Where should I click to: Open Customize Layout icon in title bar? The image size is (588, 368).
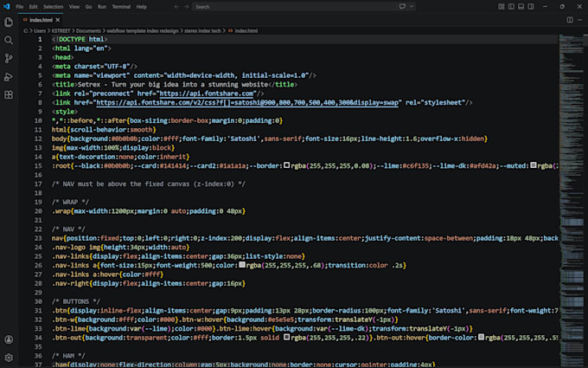pyautogui.click(x=502, y=6)
